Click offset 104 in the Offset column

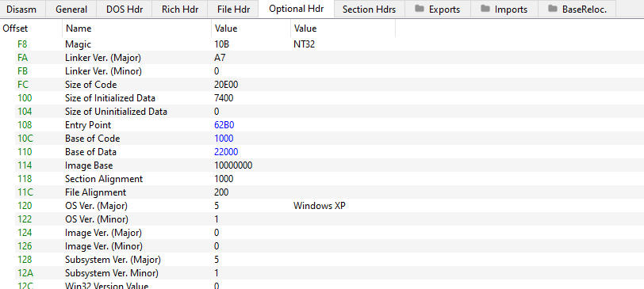pyautogui.click(x=25, y=112)
